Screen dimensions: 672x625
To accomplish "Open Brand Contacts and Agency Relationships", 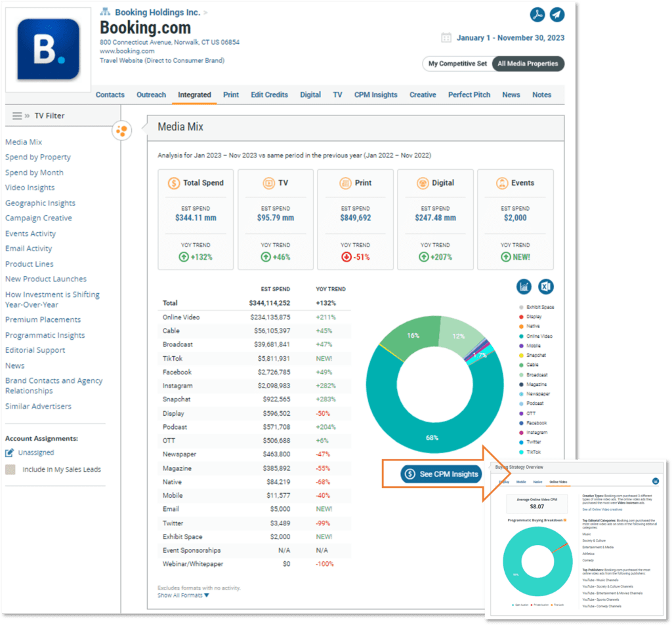I will point(54,386).
